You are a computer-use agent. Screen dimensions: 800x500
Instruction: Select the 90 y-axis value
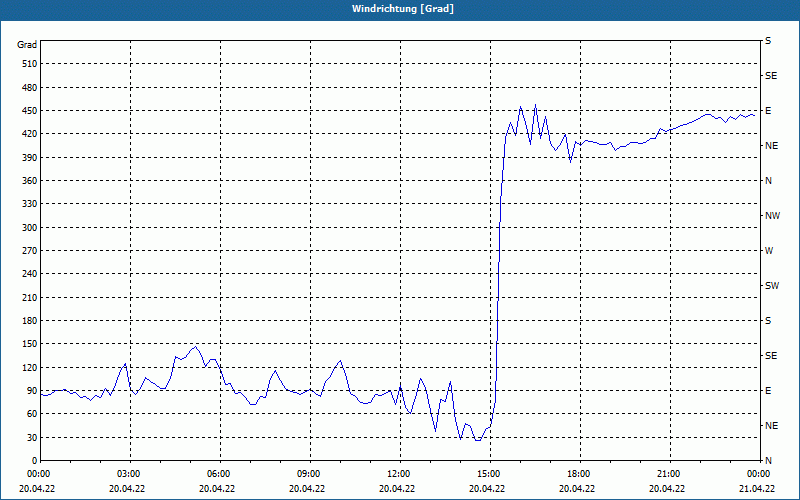point(32,391)
